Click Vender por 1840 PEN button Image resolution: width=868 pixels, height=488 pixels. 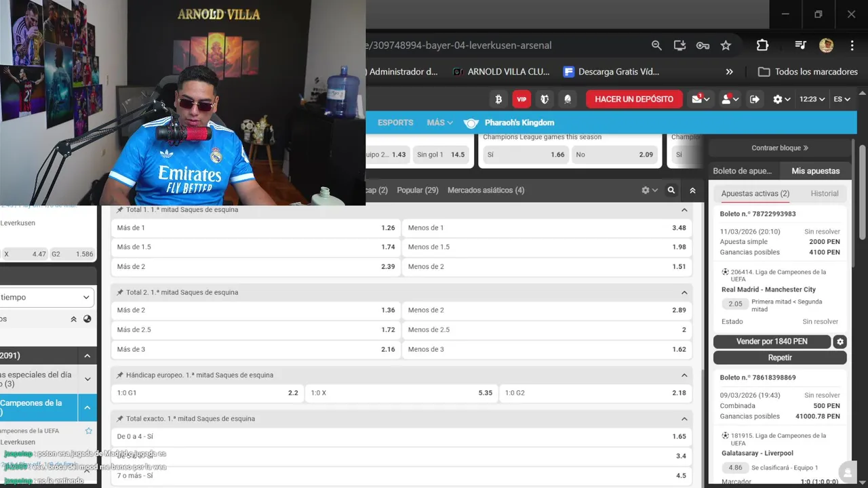772,342
